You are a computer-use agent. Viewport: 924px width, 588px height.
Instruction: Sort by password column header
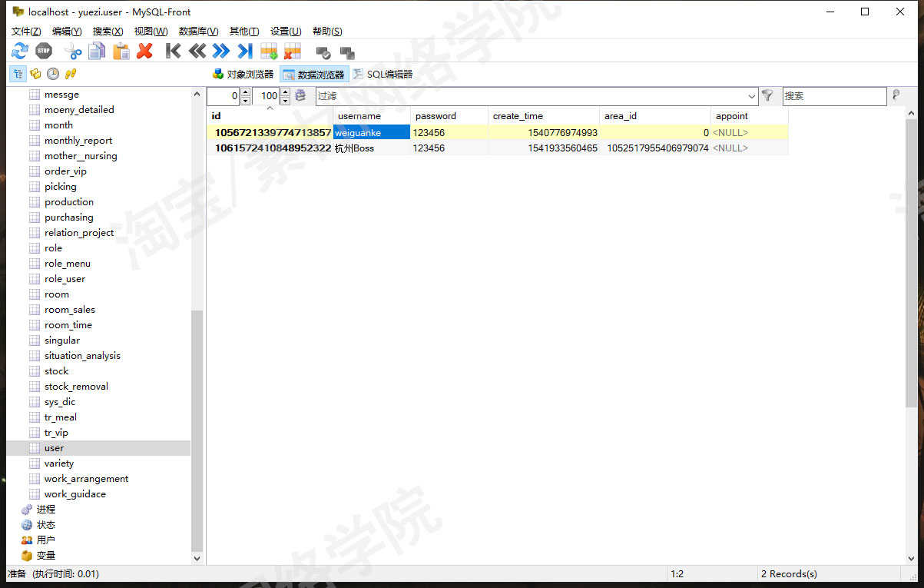click(449, 116)
